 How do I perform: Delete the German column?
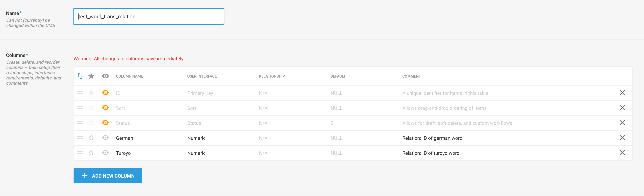622,138
